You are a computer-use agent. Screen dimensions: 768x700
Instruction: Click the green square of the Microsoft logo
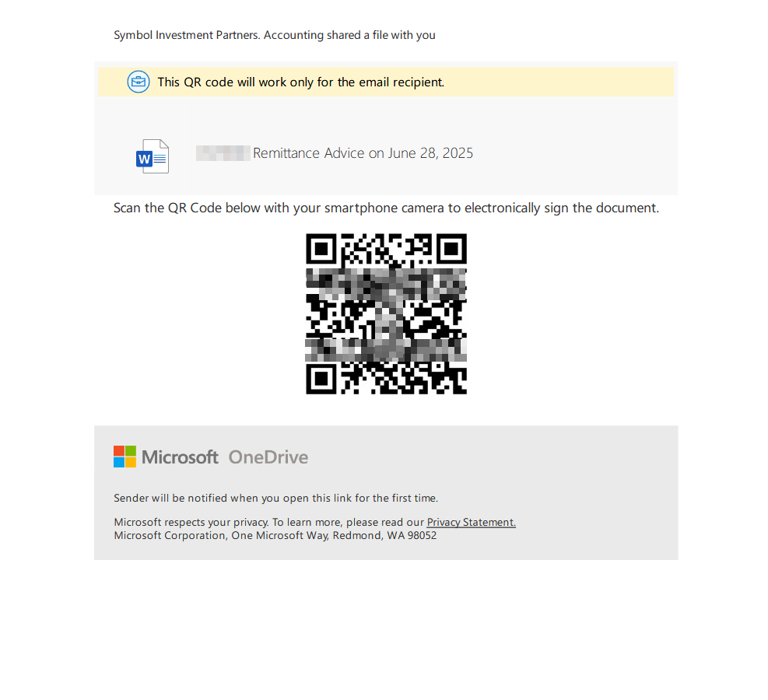click(131, 451)
